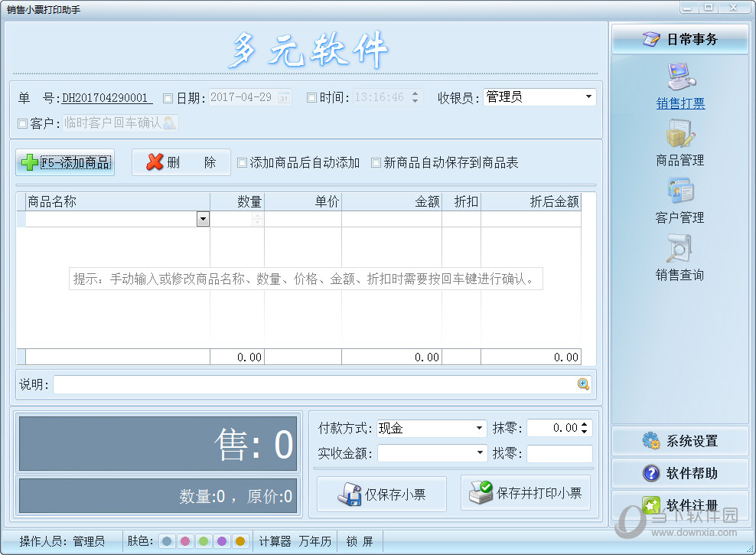Image resolution: width=756 pixels, height=555 pixels.
Task: Click the 软件注册 registration icon
Action: (651, 504)
